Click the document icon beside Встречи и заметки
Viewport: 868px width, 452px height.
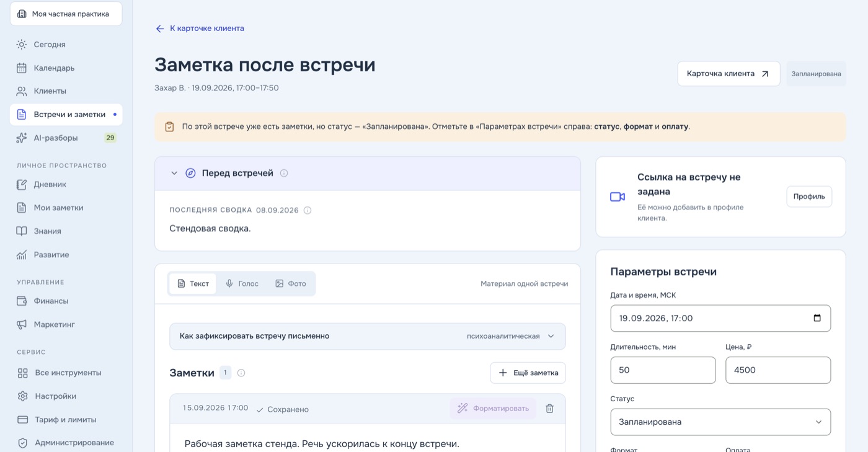coord(22,115)
